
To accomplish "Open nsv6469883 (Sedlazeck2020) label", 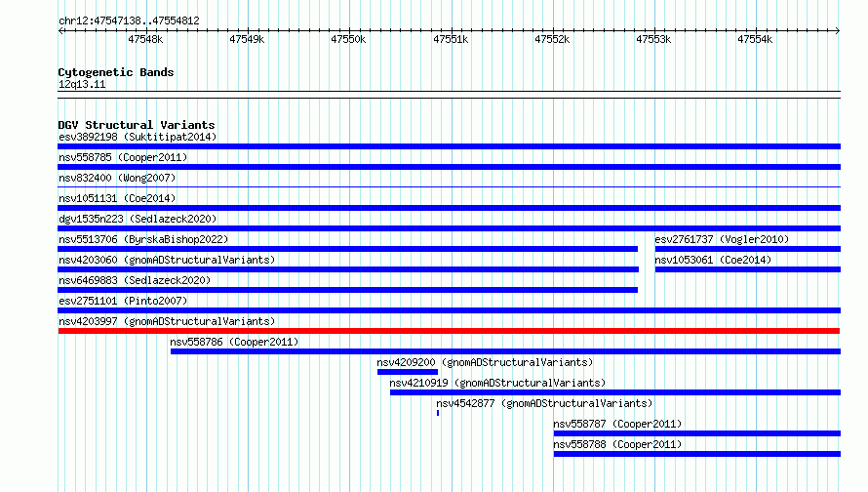I will (x=135, y=280).
